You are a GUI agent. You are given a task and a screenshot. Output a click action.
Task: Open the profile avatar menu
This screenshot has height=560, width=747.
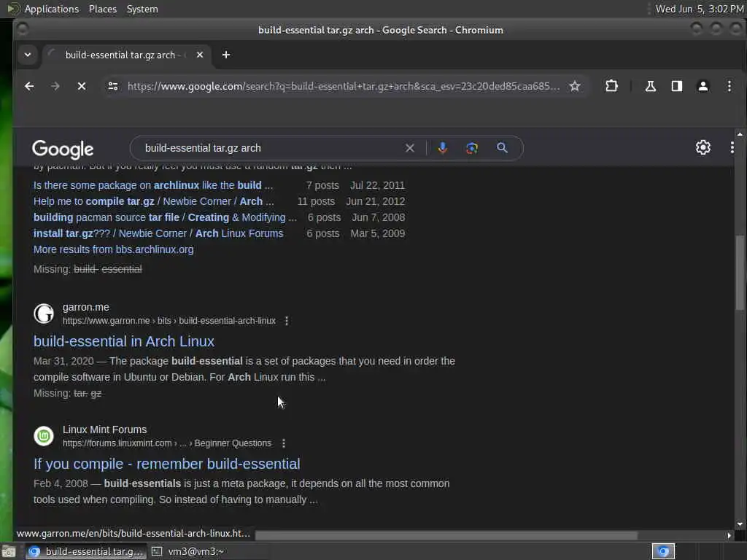click(703, 86)
